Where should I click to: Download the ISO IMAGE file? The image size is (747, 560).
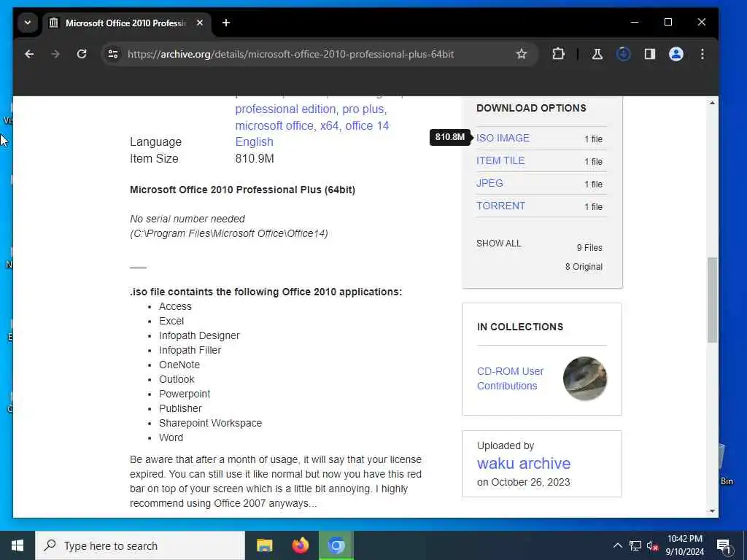(x=503, y=138)
